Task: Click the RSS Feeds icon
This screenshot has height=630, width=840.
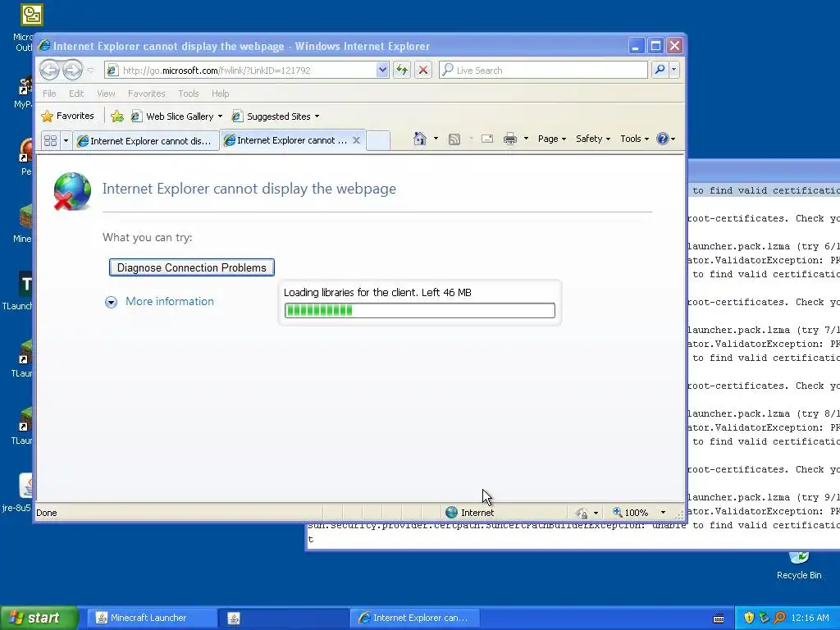Action: pyautogui.click(x=454, y=139)
